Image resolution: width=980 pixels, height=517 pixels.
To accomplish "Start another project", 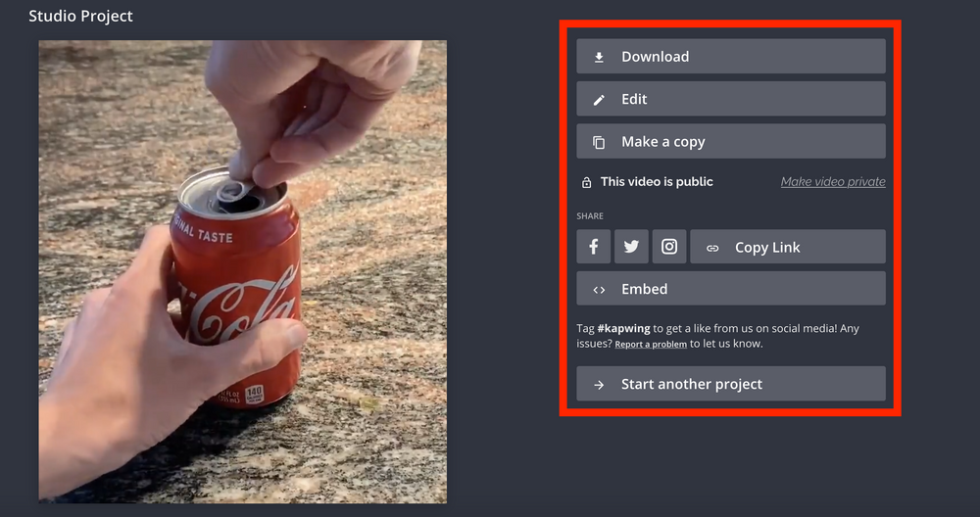I will [730, 384].
